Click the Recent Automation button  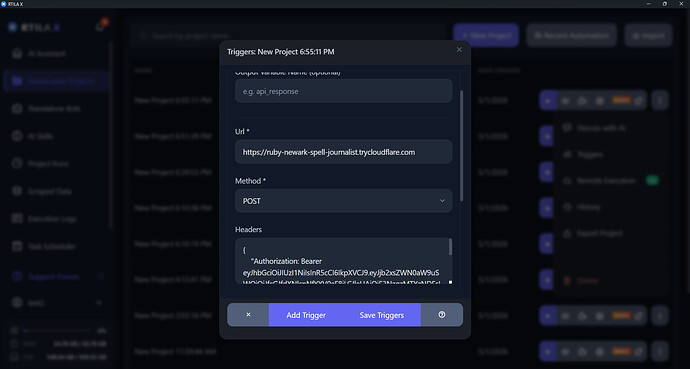[572, 35]
